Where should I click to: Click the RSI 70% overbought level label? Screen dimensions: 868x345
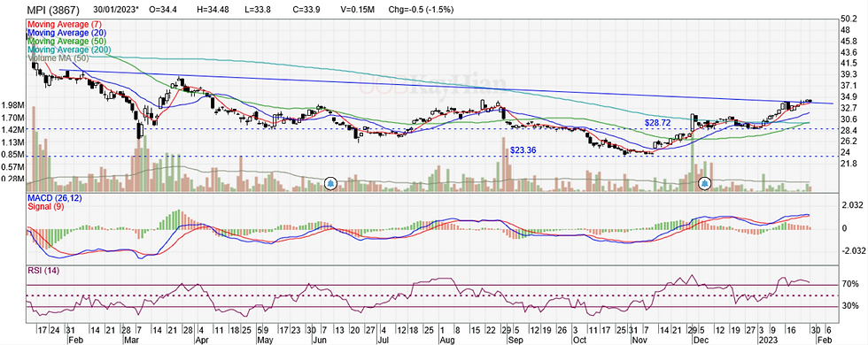pyautogui.click(x=849, y=284)
